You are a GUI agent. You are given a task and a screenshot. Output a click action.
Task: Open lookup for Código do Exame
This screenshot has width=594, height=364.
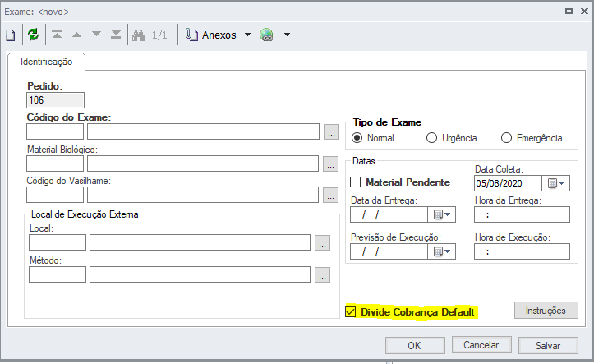pos(330,131)
